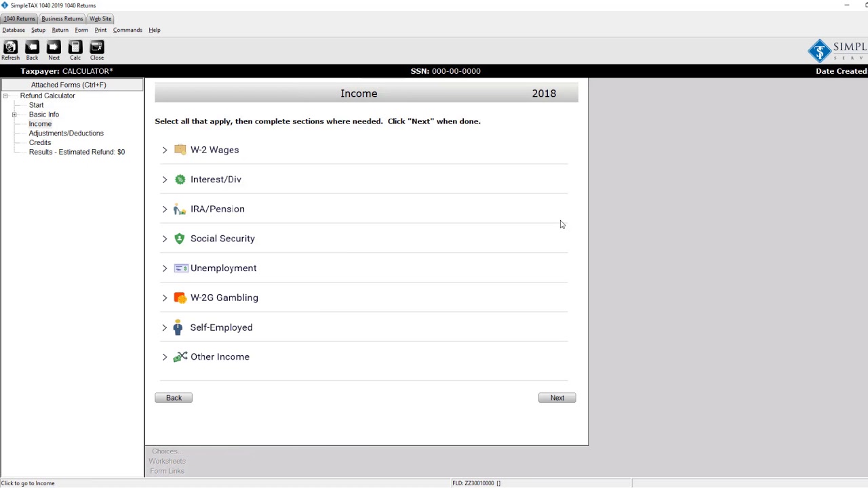Click the Self-Employed person icon
Screen dimensions: 868x488
tap(178, 327)
